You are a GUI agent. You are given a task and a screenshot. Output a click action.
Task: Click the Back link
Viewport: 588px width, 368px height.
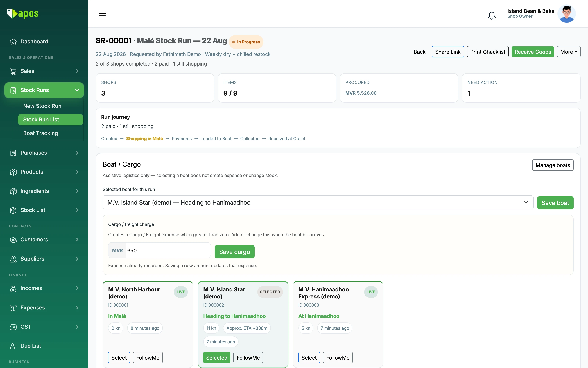point(420,52)
